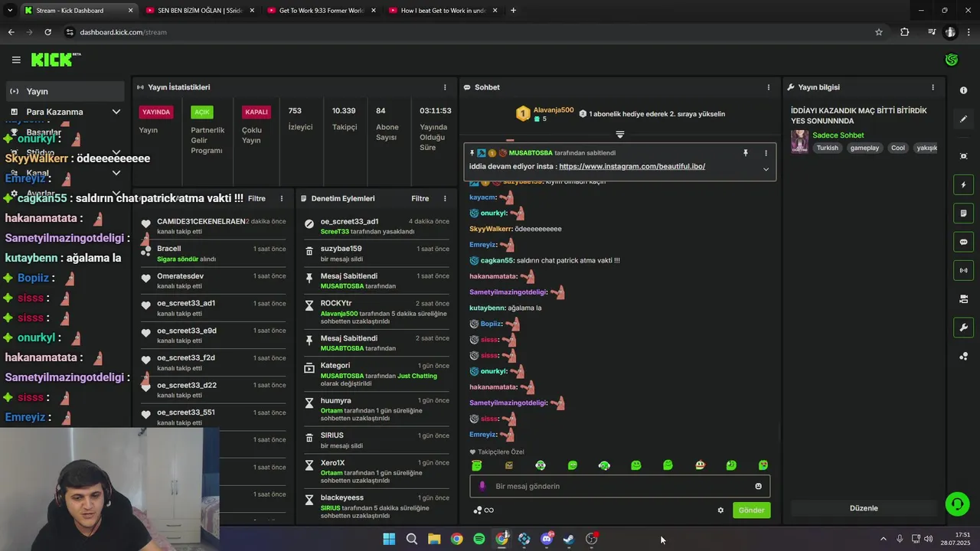The height and width of the screenshot is (551, 980).
Task: Click the screen capture icon in right sidebar
Action: [963, 156]
